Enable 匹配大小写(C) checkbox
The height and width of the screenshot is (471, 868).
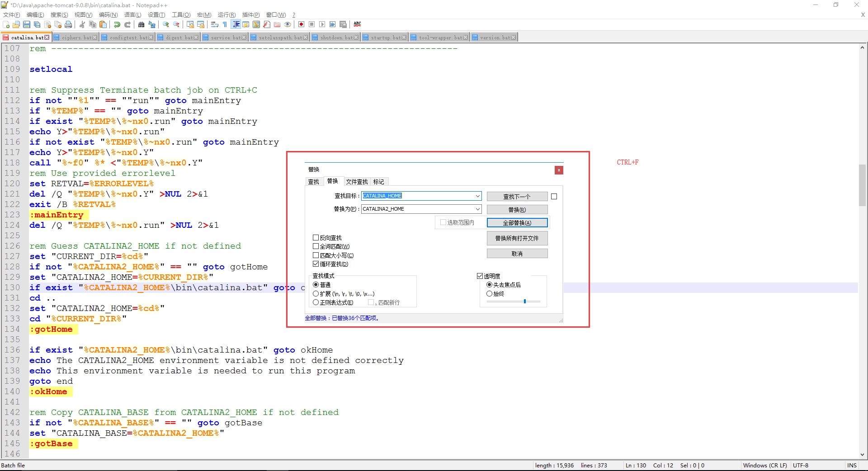click(316, 255)
